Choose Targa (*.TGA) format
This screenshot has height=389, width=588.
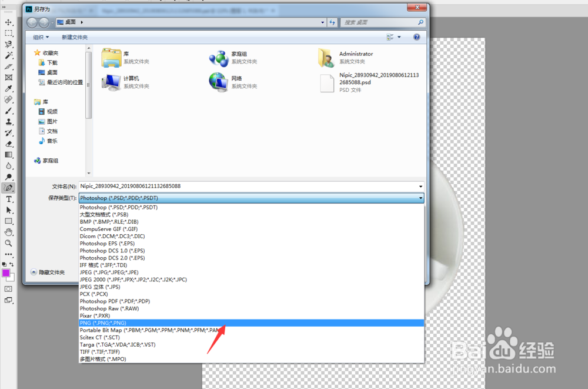click(x=251, y=345)
